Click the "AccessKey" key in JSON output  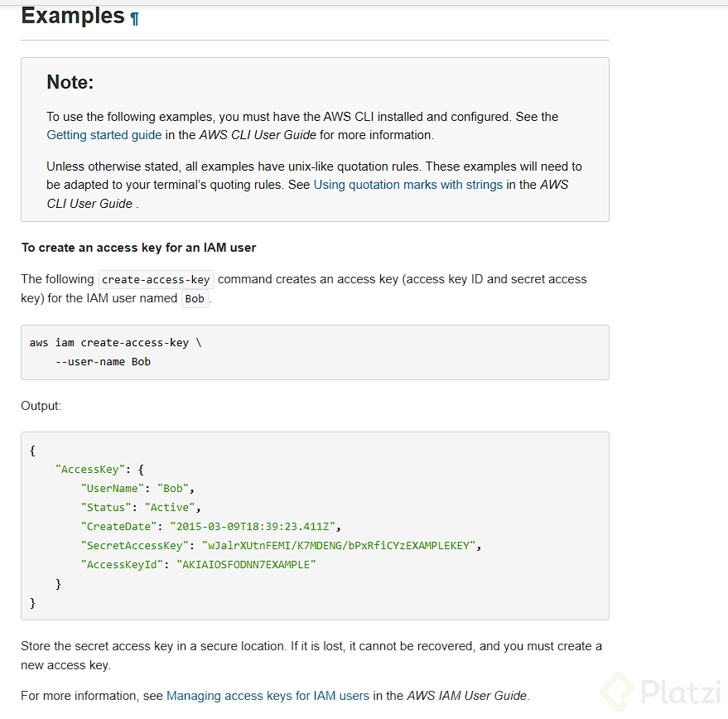[88, 469]
